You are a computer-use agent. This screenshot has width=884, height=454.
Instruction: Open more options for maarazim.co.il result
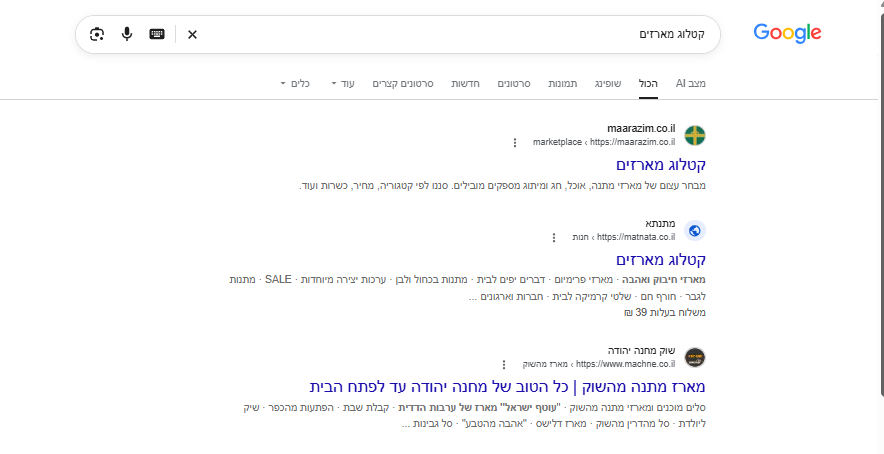pyautogui.click(x=515, y=143)
